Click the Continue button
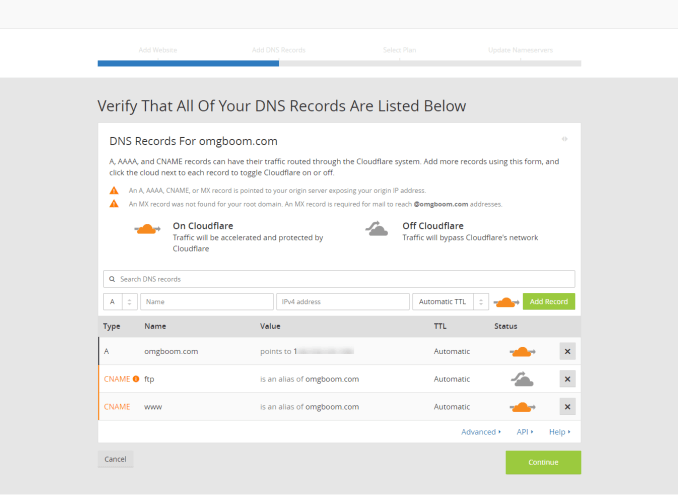The width and height of the screenshot is (678, 495). coord(543,463)
